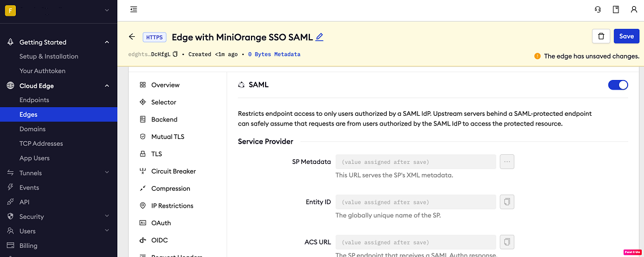Open the TLS module tab
This screenshot has width=644, height=257.
[x=151, y=154]
